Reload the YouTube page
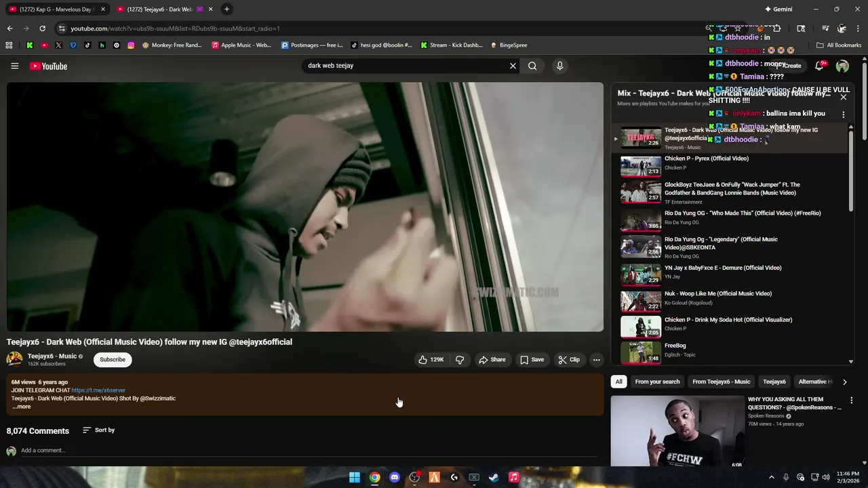This screenshot has width=868, height=488. [x=42, y=28]
